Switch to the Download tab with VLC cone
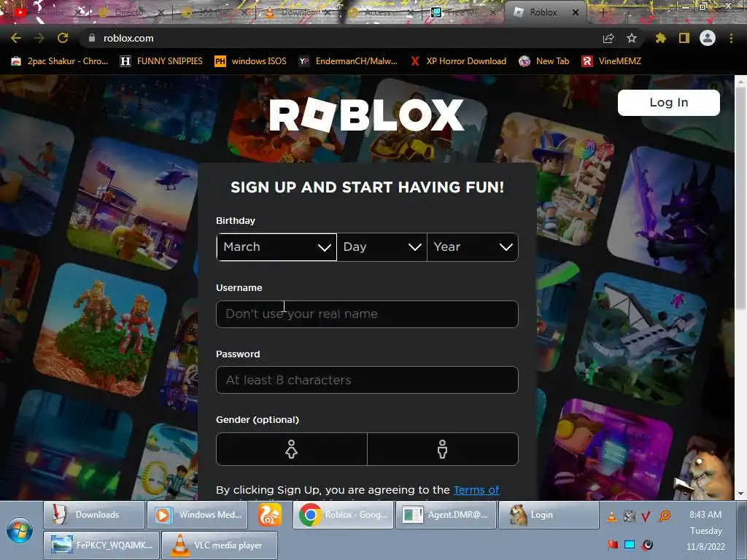Image resolution: width=747 pixels, height=560 pixels. pos(298,12)
